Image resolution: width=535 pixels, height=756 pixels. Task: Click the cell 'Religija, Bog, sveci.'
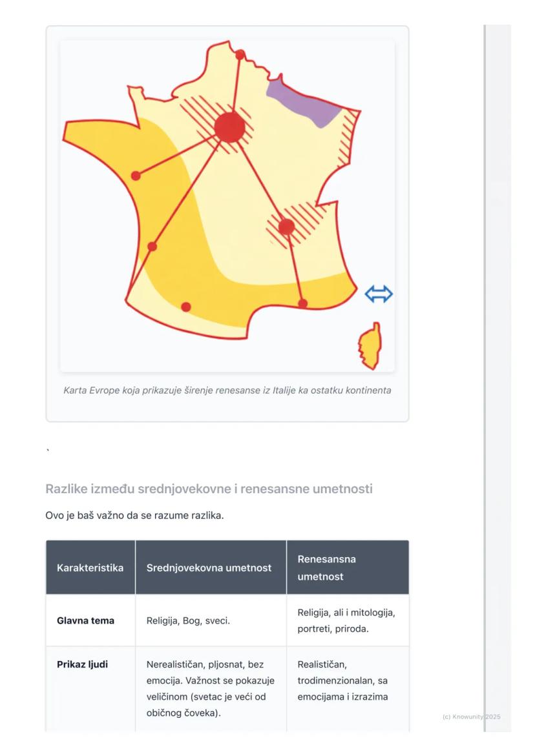[x=188, y=620]
